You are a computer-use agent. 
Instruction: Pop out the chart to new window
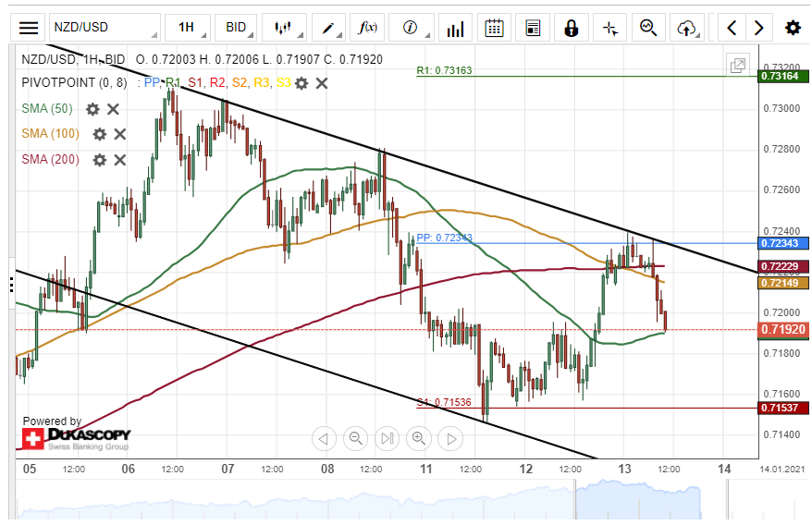pos(737,66)
